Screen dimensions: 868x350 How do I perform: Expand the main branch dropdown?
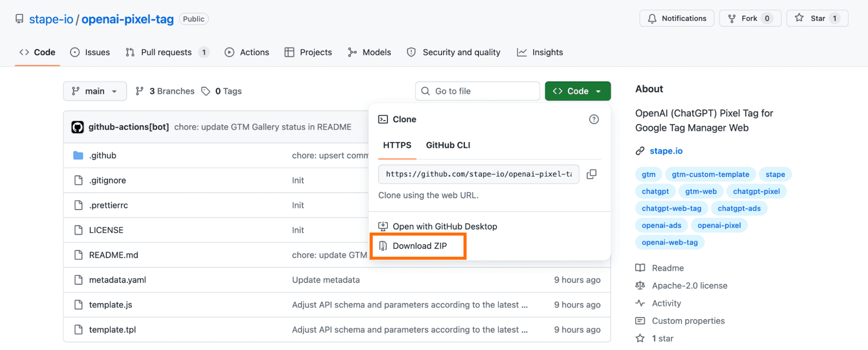(x=95, y=91)
